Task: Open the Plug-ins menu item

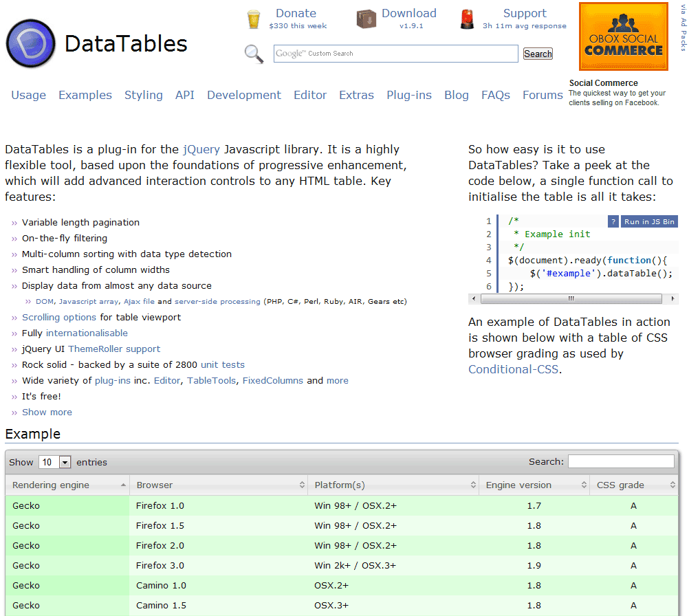Action: [409, 96]
